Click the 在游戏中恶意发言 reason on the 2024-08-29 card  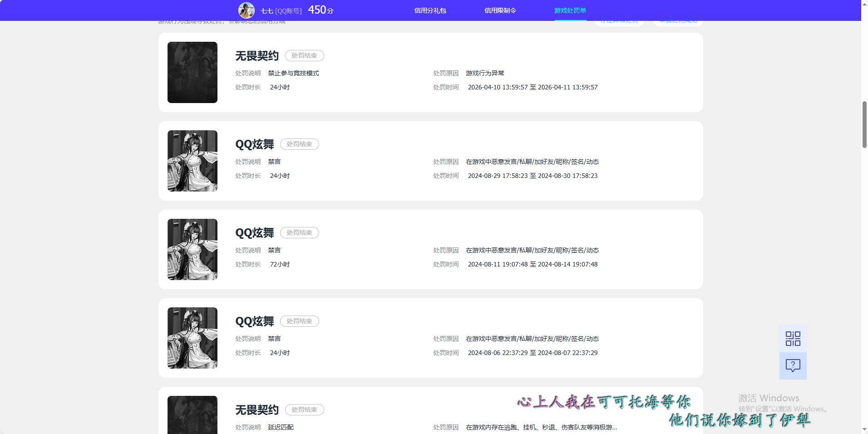click(x=532, y=162)
